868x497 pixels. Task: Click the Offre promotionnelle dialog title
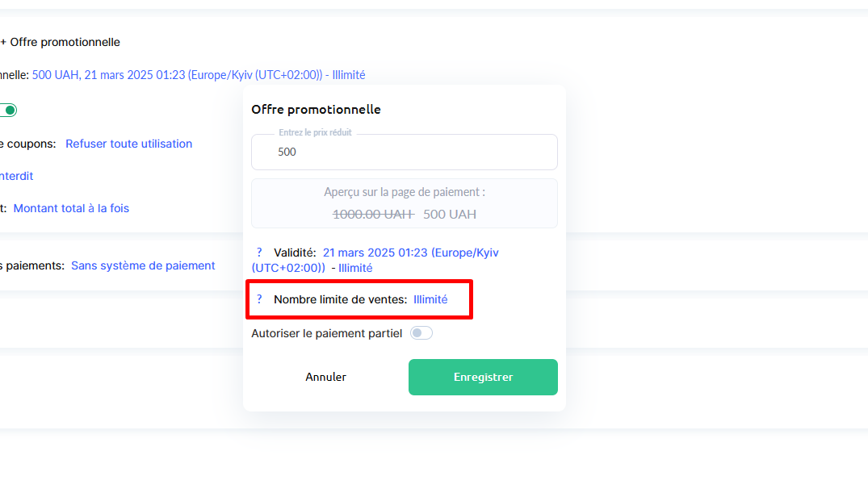(x=316, y=110)
